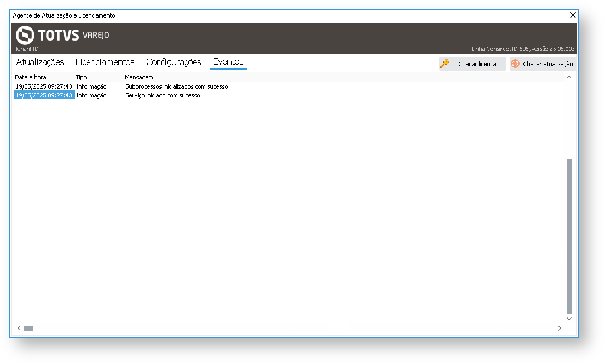Select the Subprocessos inicializados com sucesso message
The width and height of the screenshot is (605, 364).
point(177,86)
